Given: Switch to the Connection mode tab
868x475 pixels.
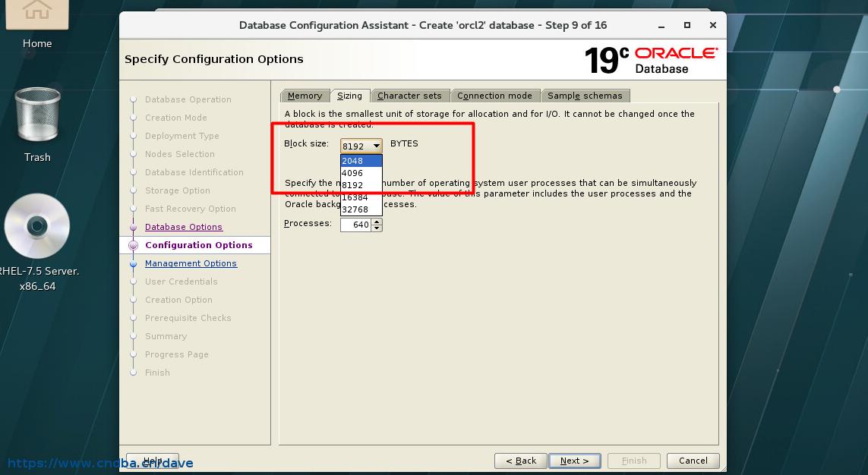Looking at the screenshot, I should pos(495,95).
